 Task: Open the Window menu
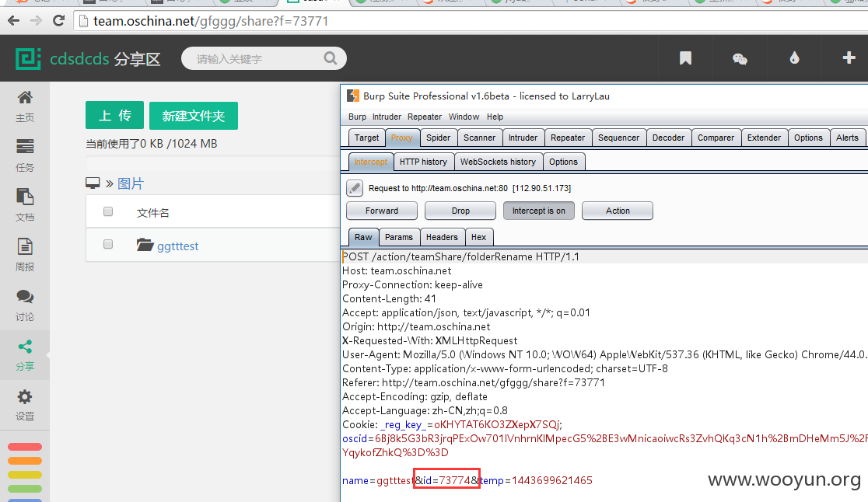point(464,117)
